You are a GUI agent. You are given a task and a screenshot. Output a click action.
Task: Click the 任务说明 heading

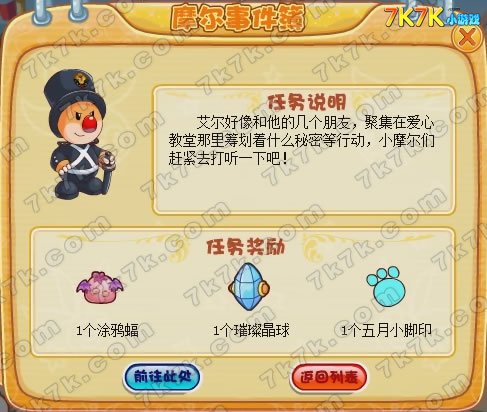307,103
